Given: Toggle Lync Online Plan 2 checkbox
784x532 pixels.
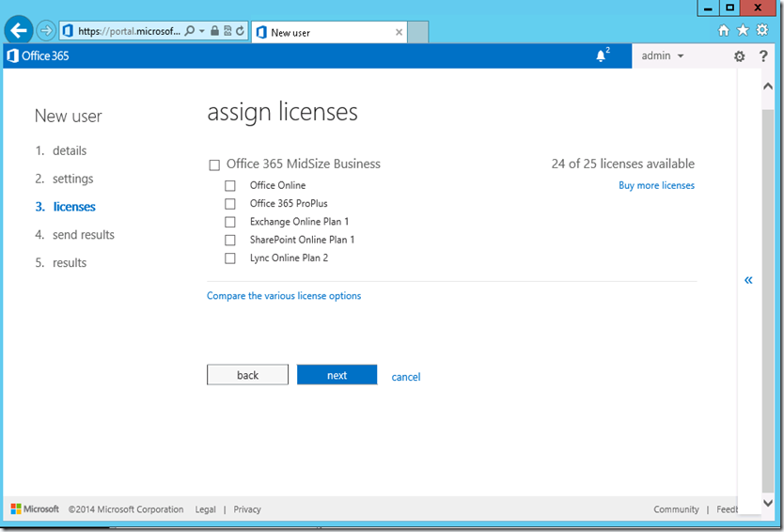Looking at the screenshot, I should [230, 258].
